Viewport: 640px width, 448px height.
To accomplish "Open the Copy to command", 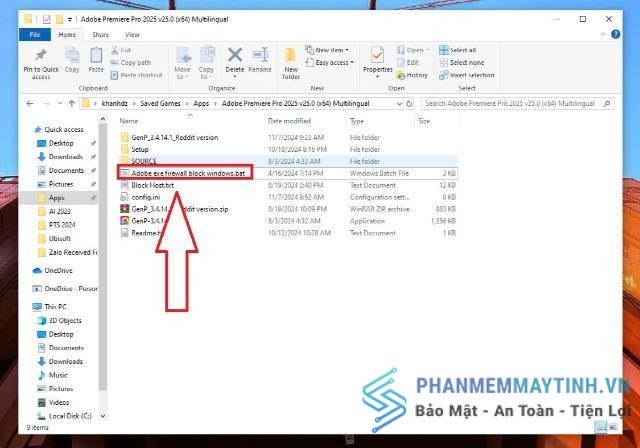I will (207, 62).
